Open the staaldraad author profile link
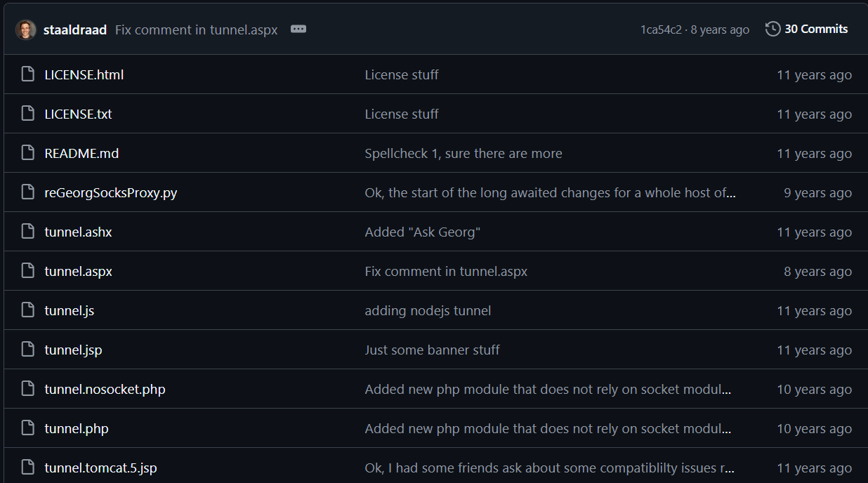868x483 pixels. [x=75, y=30]
